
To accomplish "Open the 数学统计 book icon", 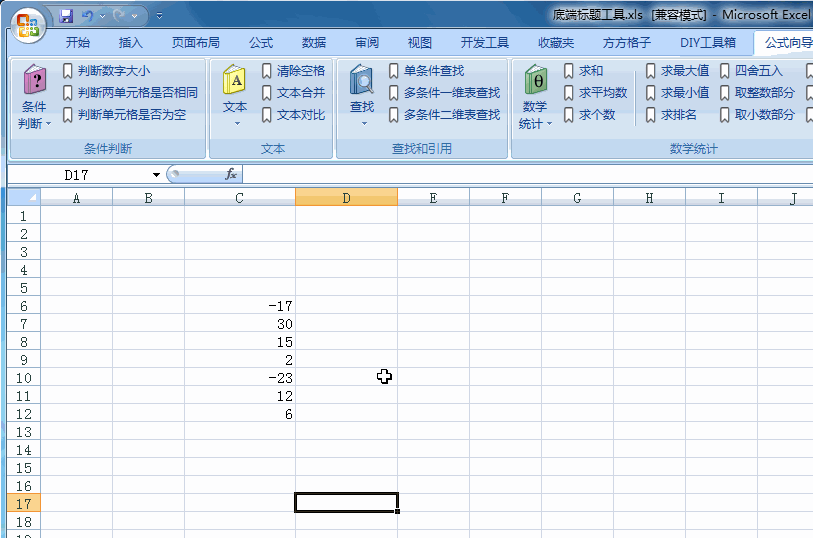I will pos(536,81).
